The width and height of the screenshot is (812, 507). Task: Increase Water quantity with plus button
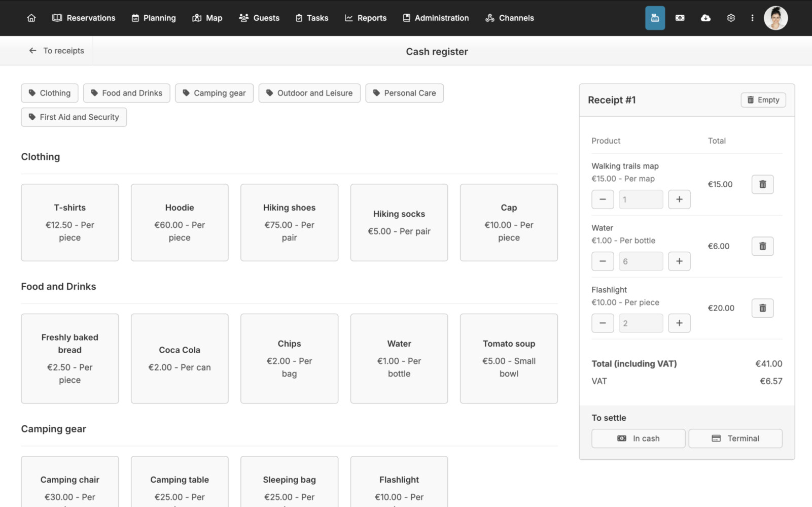[679, 261]
